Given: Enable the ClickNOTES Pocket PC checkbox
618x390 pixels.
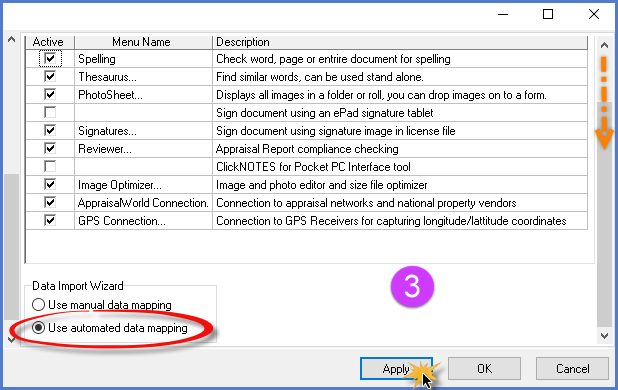Looking at the screenshot, I should [50, 167].
